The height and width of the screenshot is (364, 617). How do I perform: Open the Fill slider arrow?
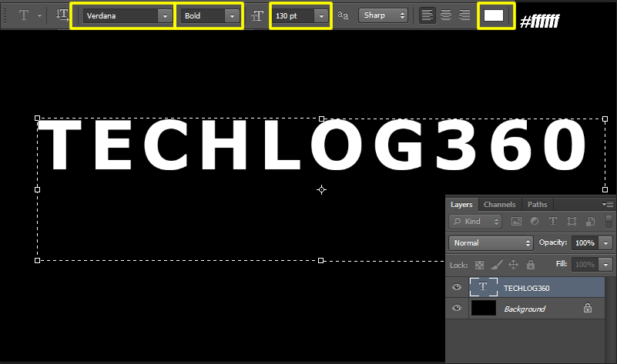(605, 265)
